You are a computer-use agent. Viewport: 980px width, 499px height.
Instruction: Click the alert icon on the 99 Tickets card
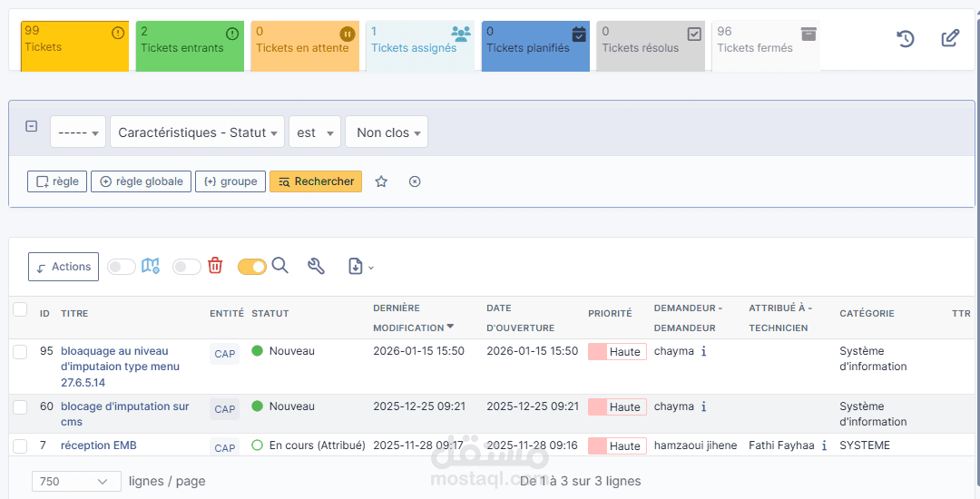tap(117, 33)
